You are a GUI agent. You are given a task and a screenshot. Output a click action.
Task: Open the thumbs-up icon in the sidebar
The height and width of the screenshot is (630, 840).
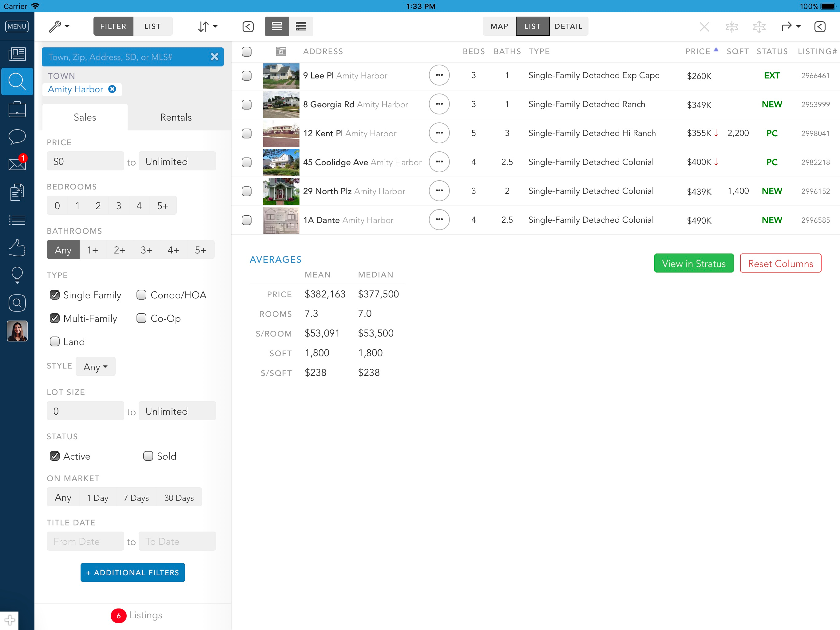pos(17,247)
